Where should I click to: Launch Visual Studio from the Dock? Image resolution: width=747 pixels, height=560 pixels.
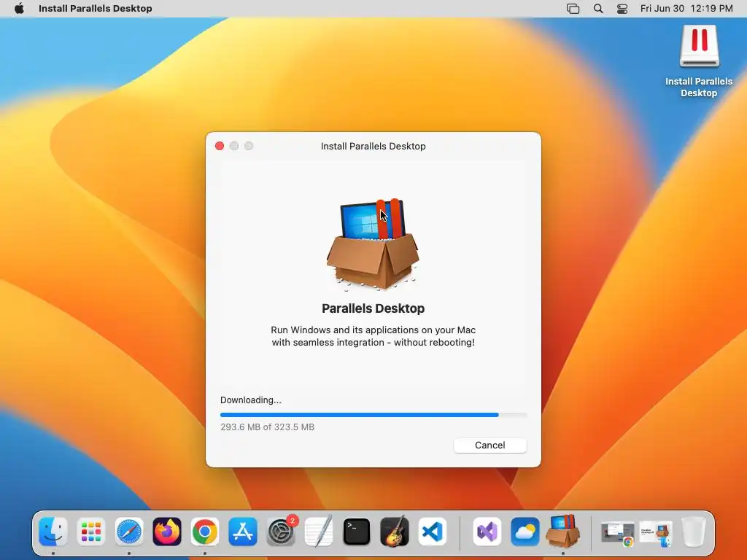[x=487, y=532]
